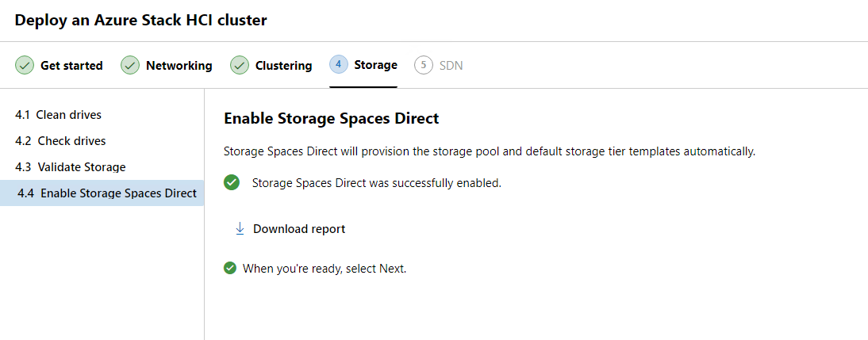
Task: Select 4.4 Enable Storage Spaces Direct in sidebar
Action: 107,193
